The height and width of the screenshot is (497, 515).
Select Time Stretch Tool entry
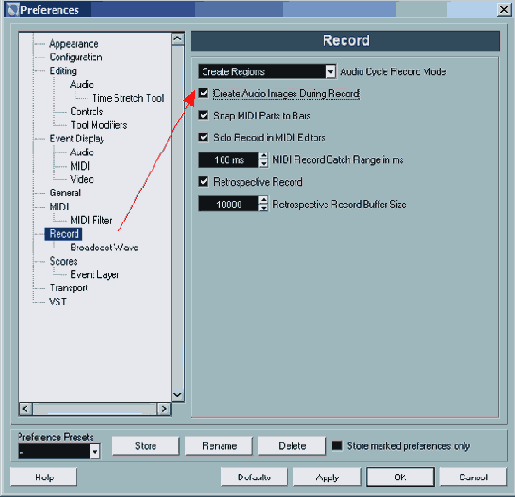click(x=128, y=98)
